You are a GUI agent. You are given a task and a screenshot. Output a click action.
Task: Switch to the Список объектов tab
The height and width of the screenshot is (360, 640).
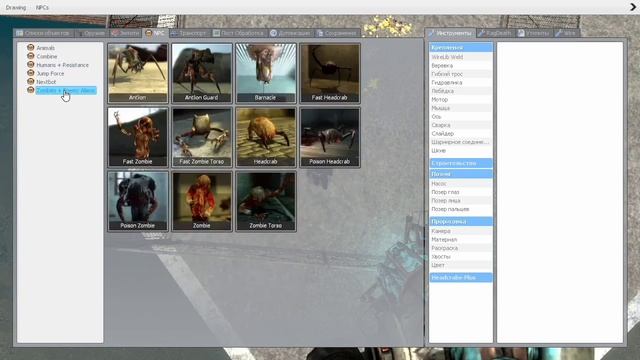point(43,33)
